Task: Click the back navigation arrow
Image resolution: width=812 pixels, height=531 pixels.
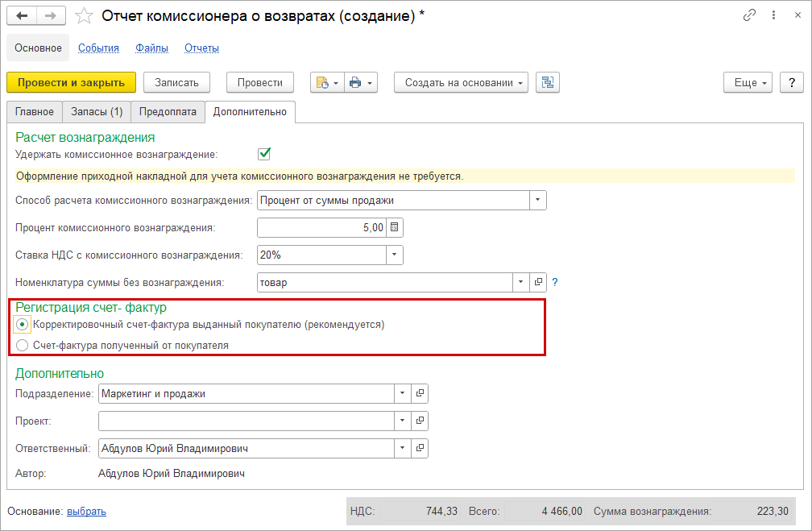Action: tap(22, 16)
